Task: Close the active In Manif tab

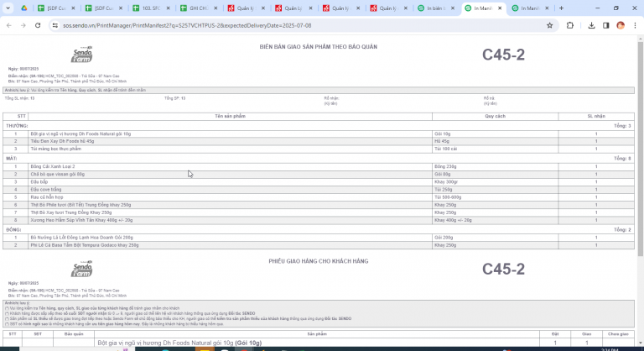Action: (x=500, y=8)
